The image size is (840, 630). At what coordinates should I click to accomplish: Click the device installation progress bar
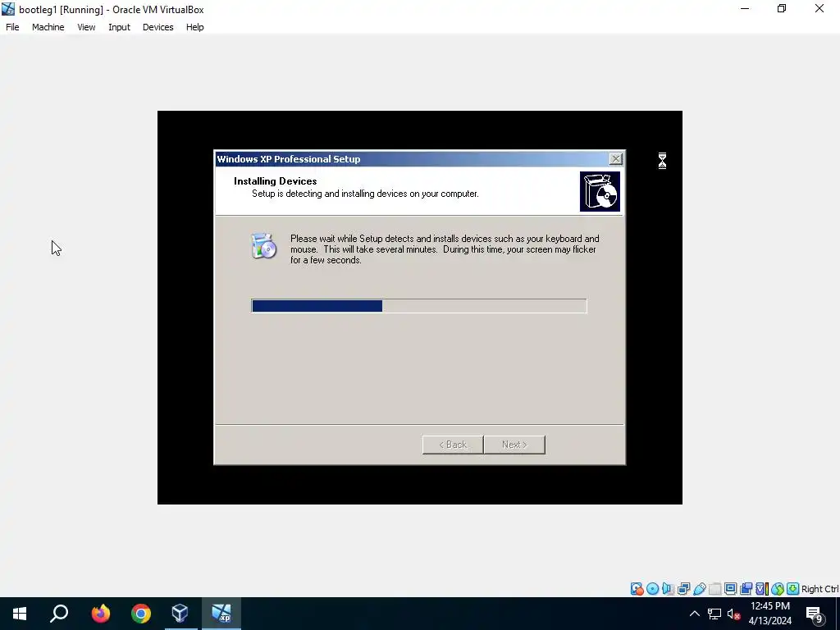(x=419, y=306)
